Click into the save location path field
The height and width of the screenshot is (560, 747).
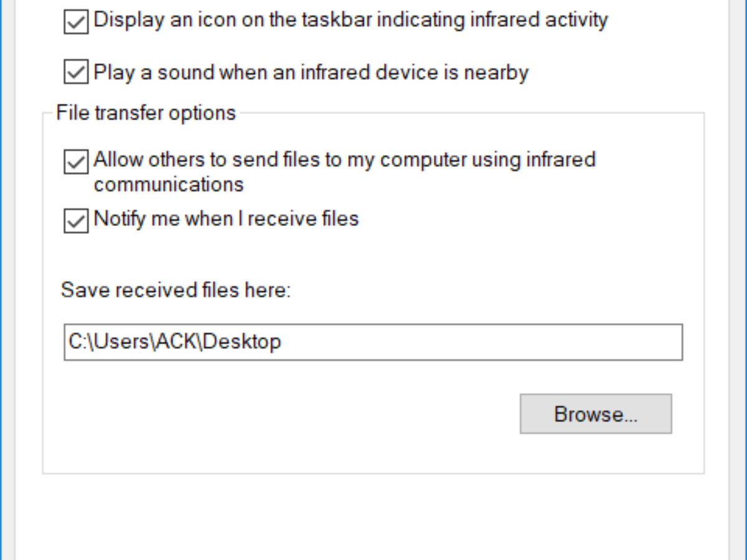coord(372,342)
